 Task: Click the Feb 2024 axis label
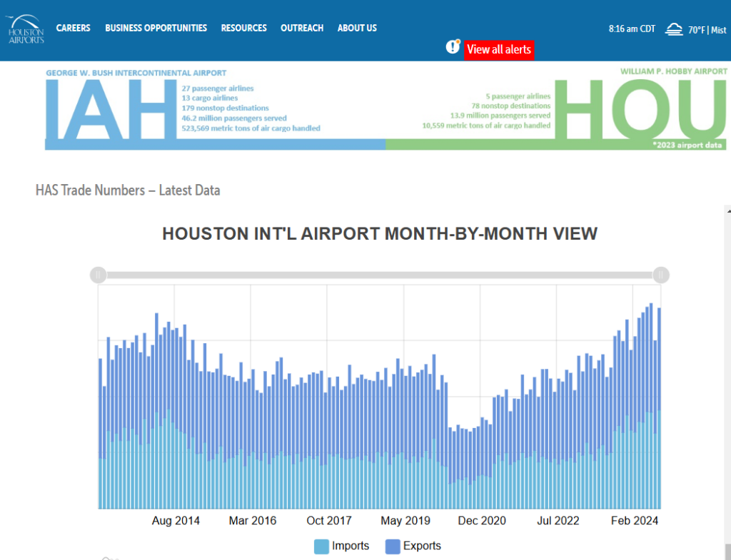tap(635, 520)
